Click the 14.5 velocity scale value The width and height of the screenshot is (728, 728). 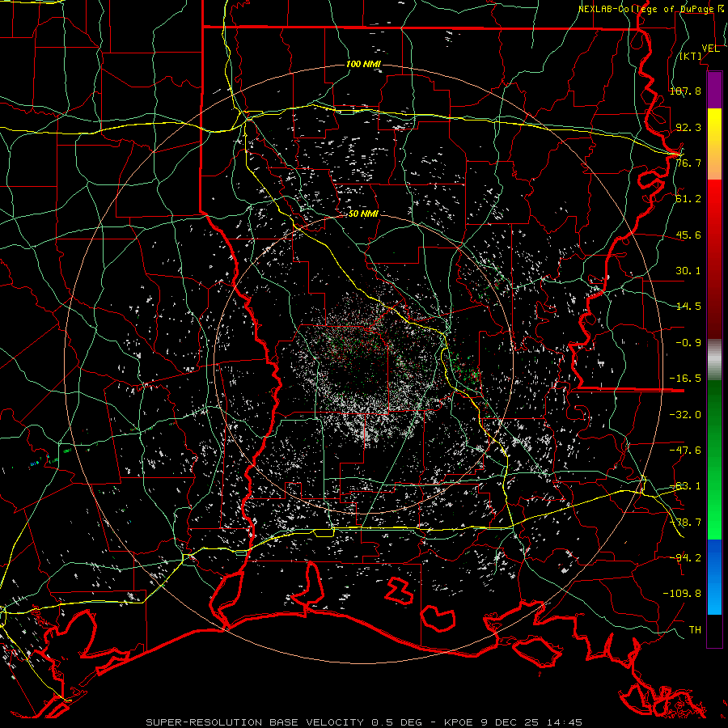point(688,307)
